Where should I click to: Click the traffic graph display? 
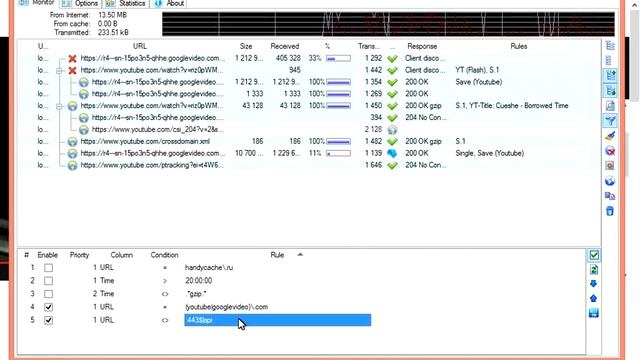[388, 24]
